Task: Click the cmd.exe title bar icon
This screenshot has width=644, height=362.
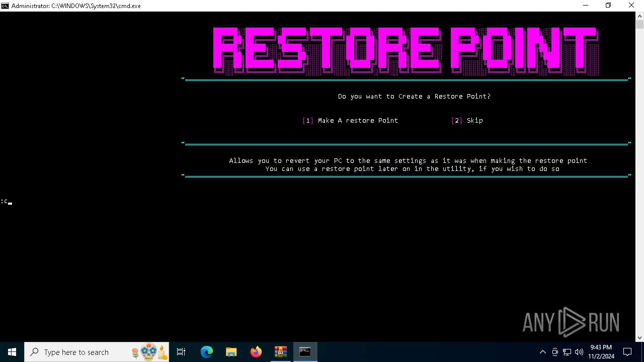Action: click(x=5, y=6)
